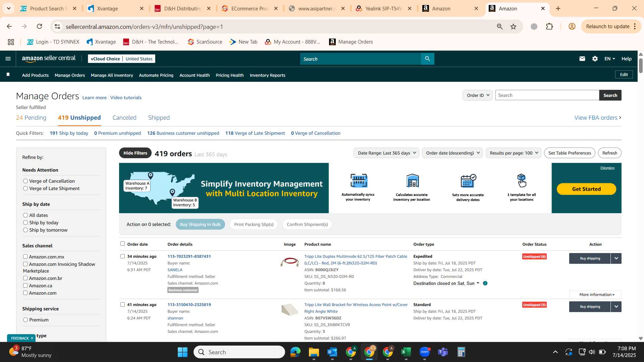Click Hide Filters button

(135, 153)
